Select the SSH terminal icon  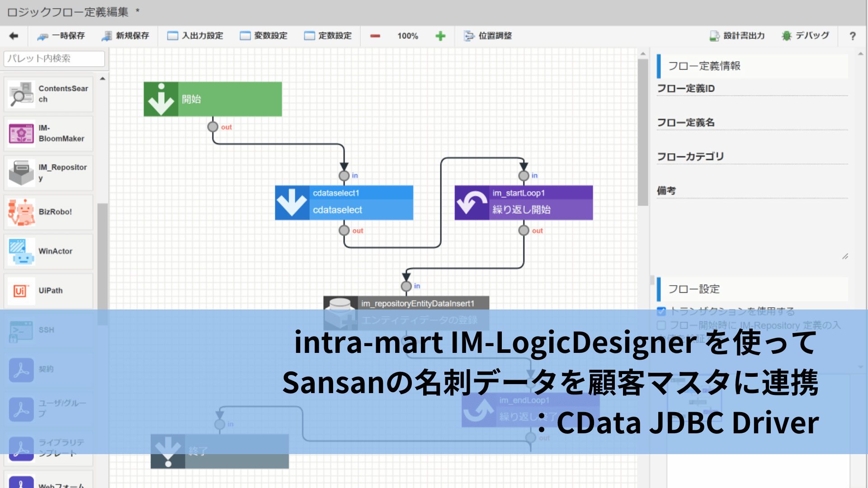(x=21, y=330)
